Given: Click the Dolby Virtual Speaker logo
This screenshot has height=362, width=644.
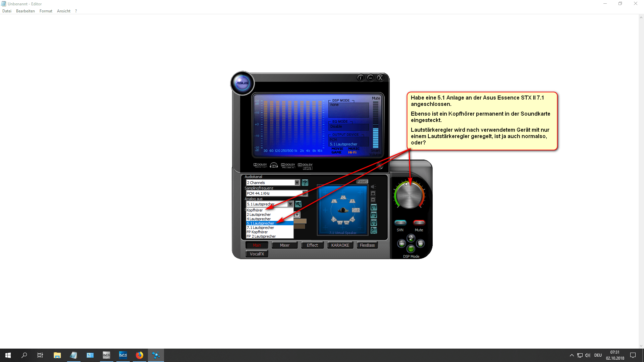Looking at the screenshot, I should (x=305, y=166).
